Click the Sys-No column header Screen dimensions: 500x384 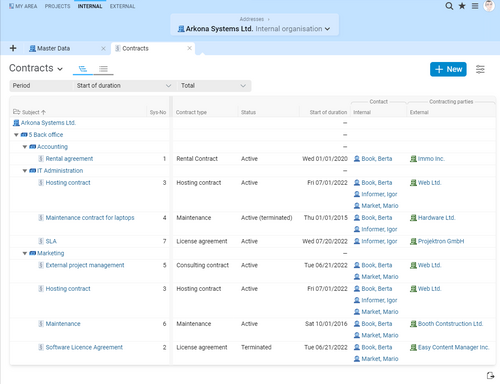click(158, 112)
